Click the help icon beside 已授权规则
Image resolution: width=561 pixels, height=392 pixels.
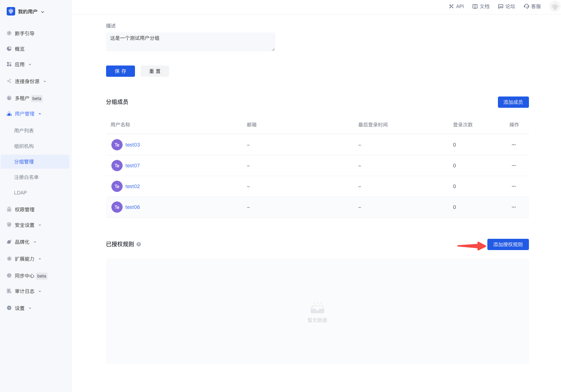click(139, 244)
